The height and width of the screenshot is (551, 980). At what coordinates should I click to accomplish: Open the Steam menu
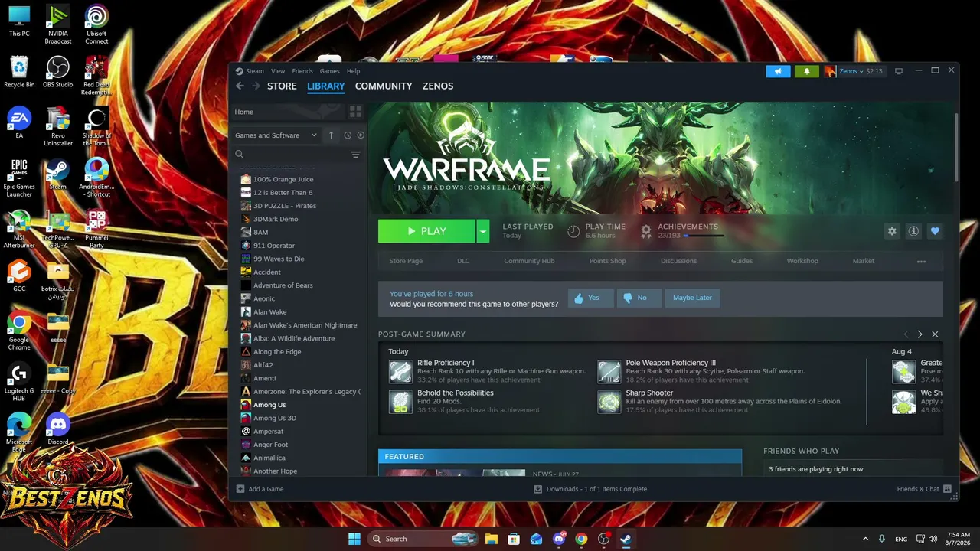(254, 71)
